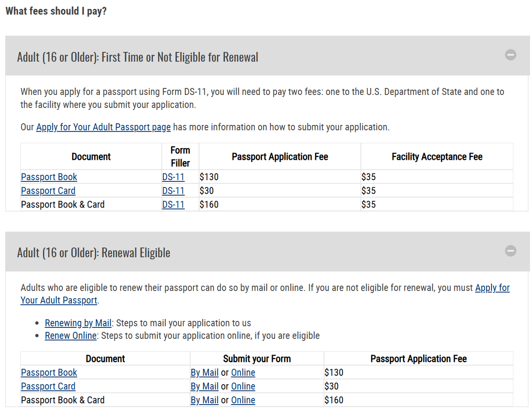532x409 pixels.
Task: Select the Form Filler column header
Action: [x=180, y=157]
